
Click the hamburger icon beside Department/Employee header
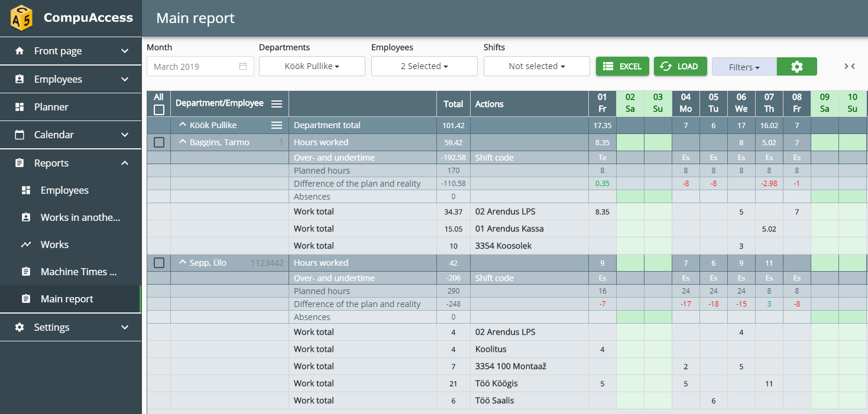(276, 104)
